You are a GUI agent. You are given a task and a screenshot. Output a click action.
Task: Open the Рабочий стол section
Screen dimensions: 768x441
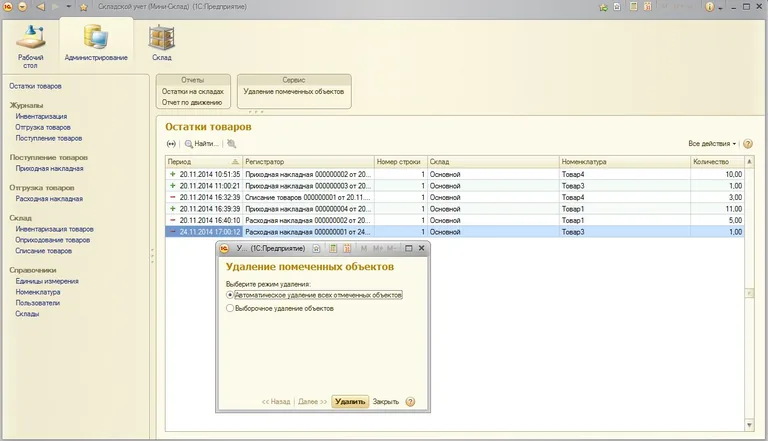[x=31, y=44]
